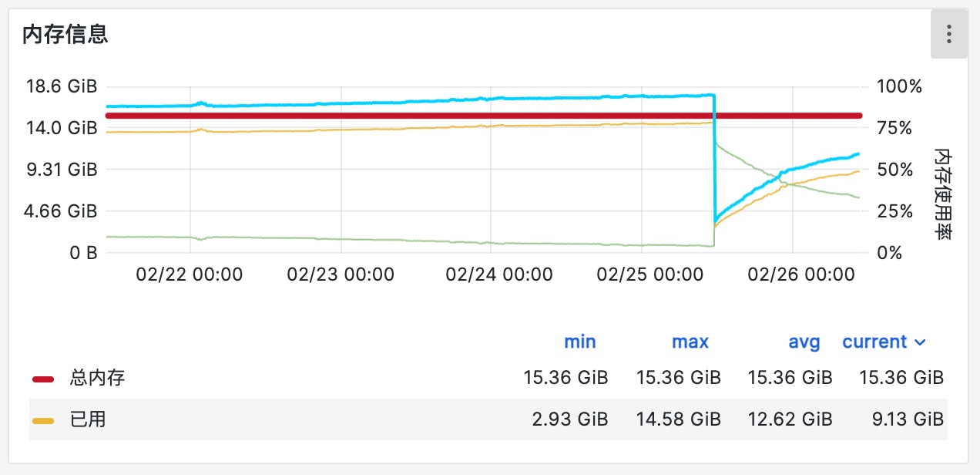
Task: Click the red total memory line
Action: click(x=385, y=116)
